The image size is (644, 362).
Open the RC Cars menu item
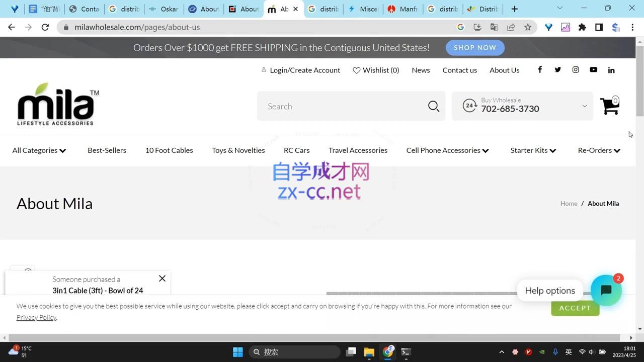tap(297, 150)
